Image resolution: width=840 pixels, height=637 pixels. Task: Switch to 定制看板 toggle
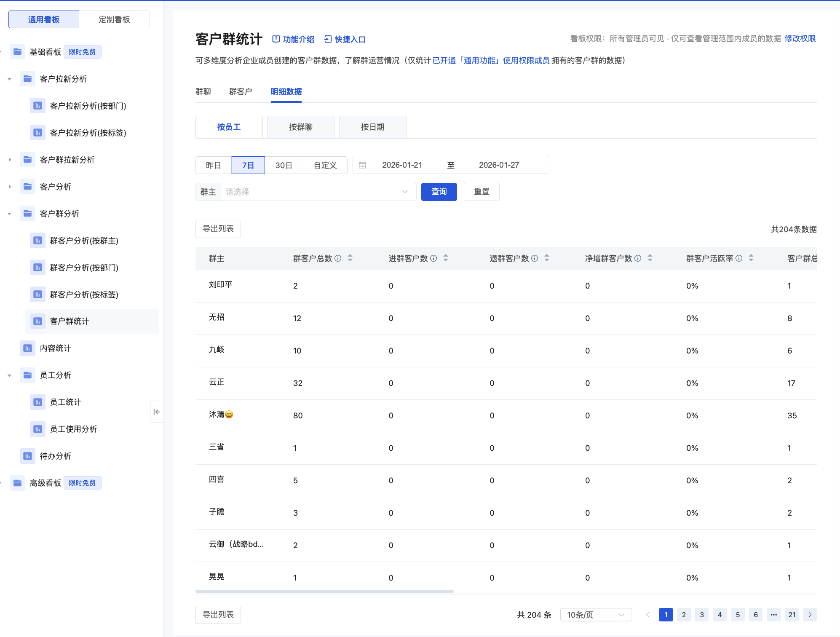[x=114, y=19]
